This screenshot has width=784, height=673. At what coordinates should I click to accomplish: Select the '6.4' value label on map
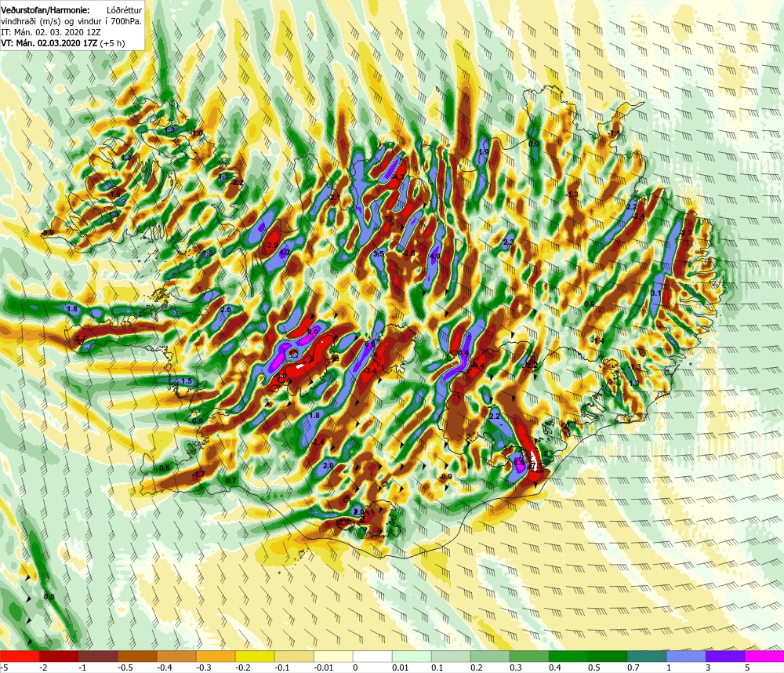(x=463, y=353)
